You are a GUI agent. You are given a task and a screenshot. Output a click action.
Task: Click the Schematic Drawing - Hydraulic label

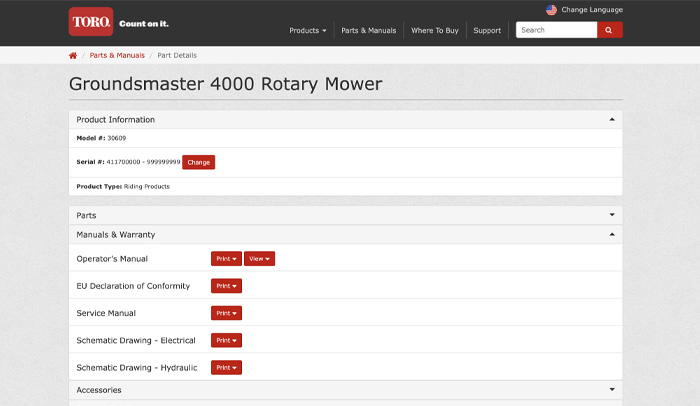(x=137, y=368)
